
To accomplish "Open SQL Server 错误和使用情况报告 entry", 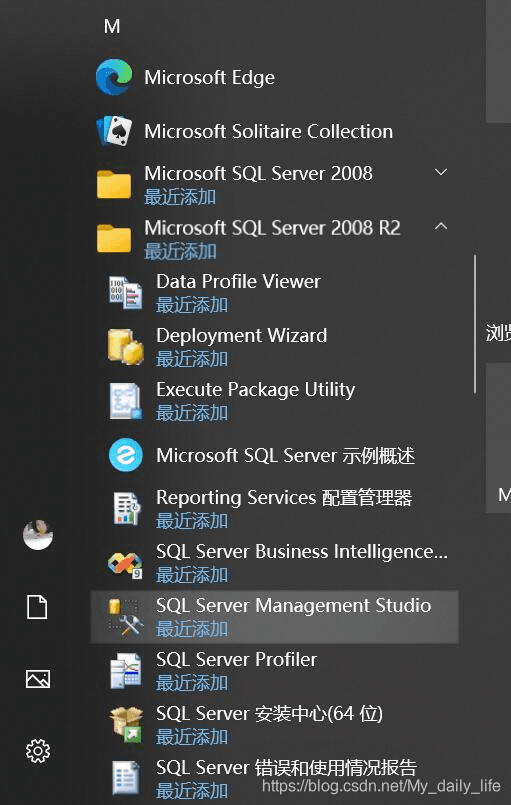I will click(x=275, y=778).
